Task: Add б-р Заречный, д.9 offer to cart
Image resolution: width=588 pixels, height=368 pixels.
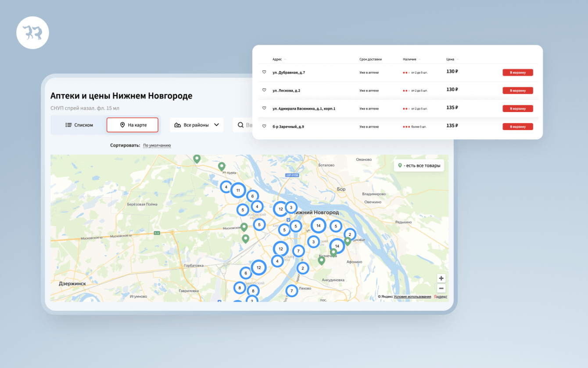Action: [x=518, y=126]
